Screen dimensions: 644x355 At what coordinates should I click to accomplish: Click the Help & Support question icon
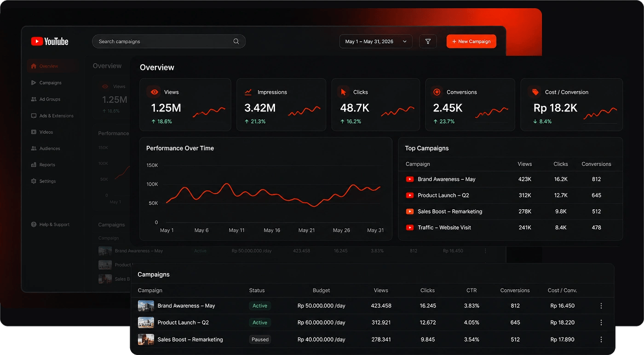34,224
